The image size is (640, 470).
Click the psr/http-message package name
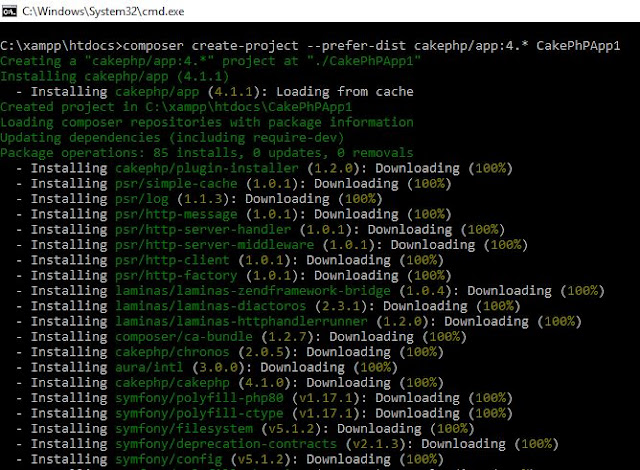coord(176,214)
